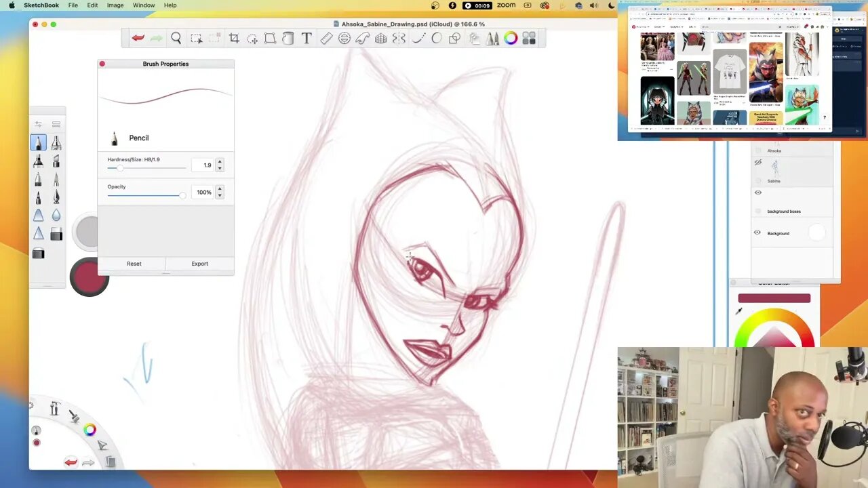Screen dimensions: 868x488
Task: Open the Help menu
Action: click(x=170, y=5)
